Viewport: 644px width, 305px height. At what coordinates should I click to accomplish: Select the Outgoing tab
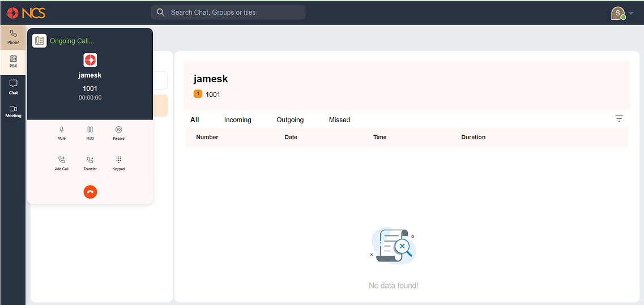290,120
